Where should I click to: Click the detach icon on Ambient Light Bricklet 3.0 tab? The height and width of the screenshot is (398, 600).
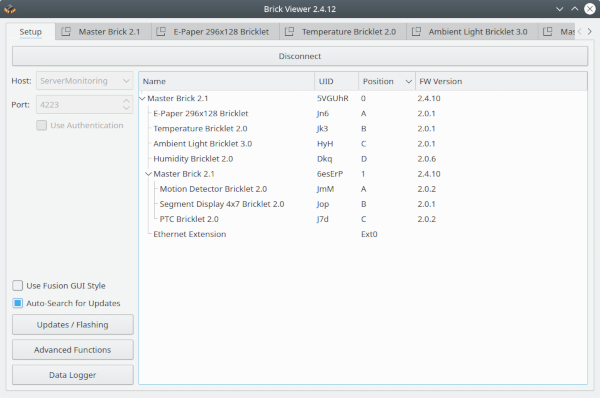point(416,31)
